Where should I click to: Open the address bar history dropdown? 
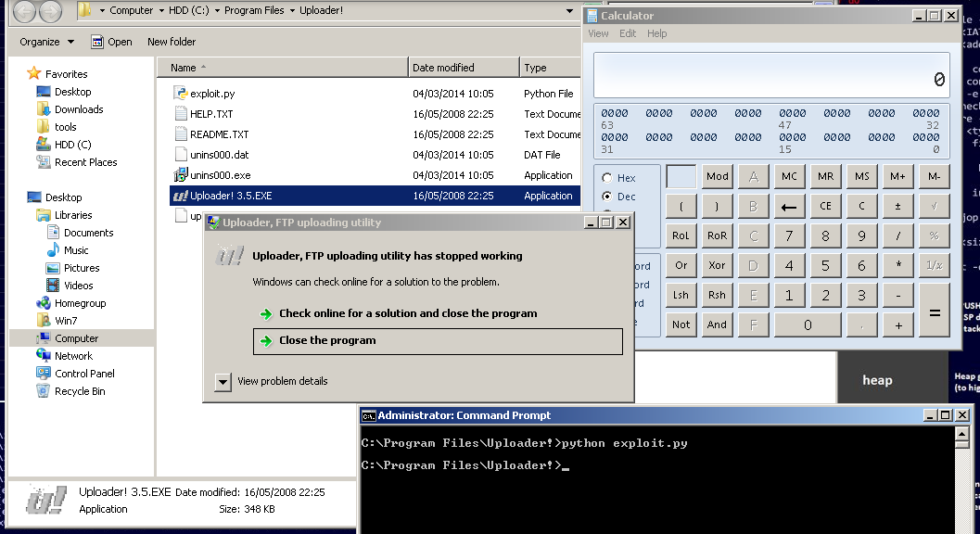tap(569, 10)
